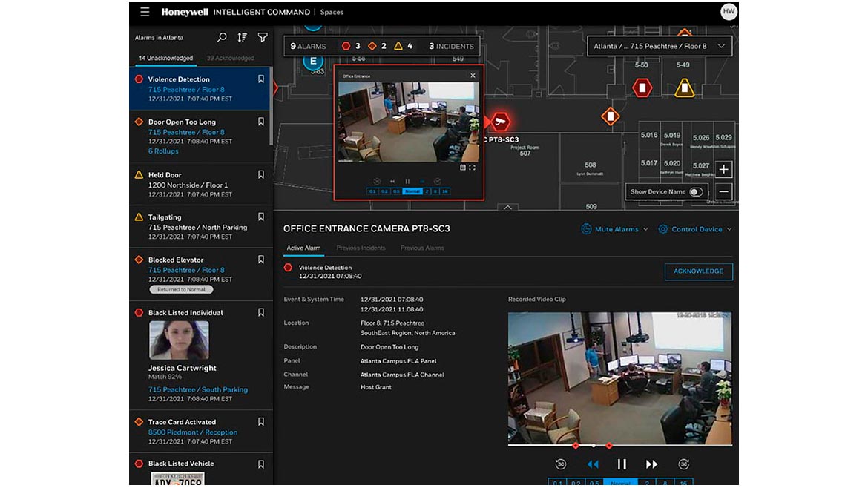This screenshot has width=868, height=488.
Task: Search alarms in Atlanta
Action: pos(221,37)
